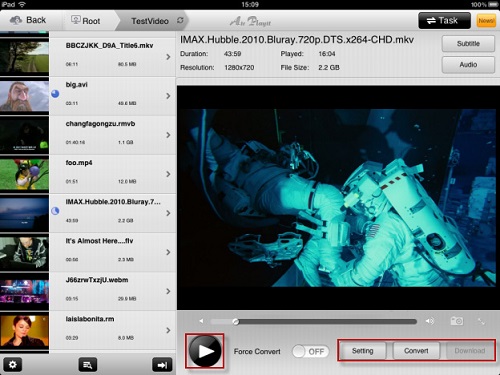Select file name foo.mp4
Viewport: 500px width, 375px height.
(x=79, y=163)
